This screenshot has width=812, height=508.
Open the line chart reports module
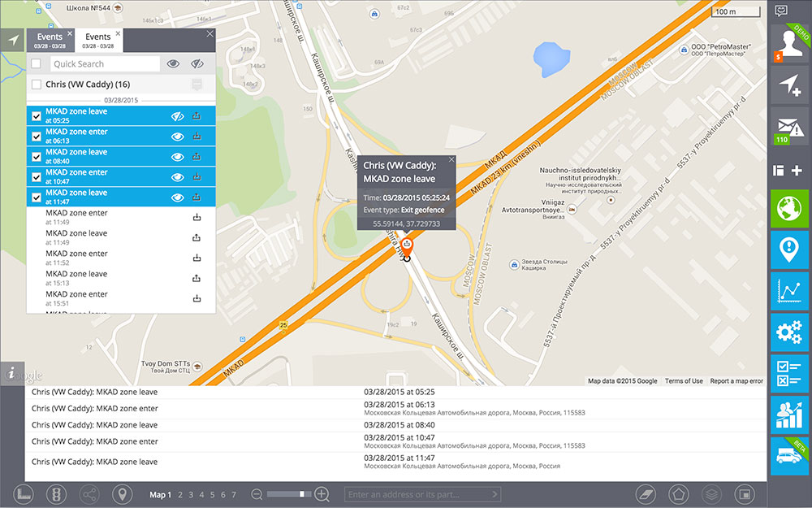pos(789,291)
